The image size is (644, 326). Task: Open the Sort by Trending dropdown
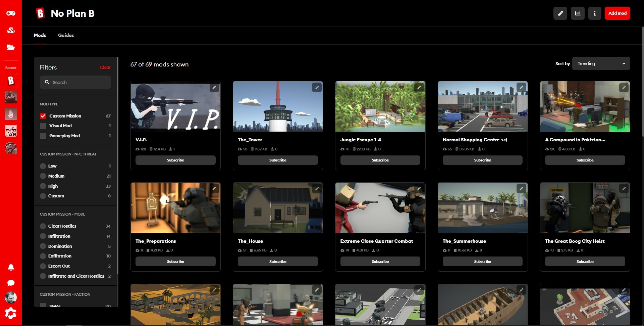(601, 63)
